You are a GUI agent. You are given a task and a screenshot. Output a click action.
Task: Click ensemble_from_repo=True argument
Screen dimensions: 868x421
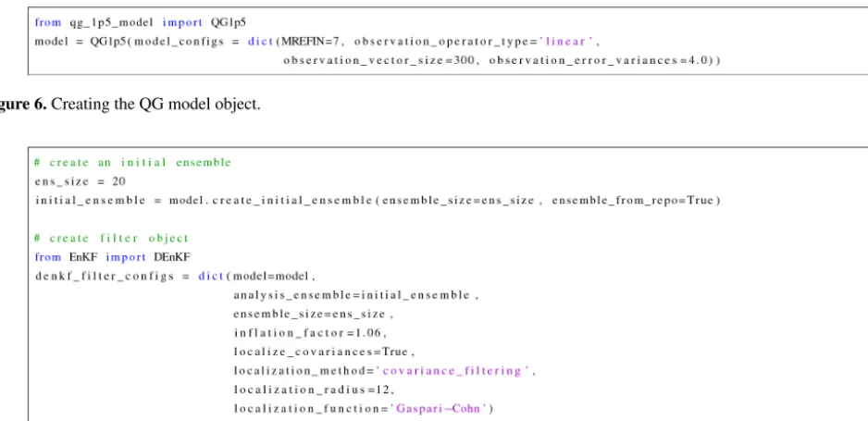point(634,200)
